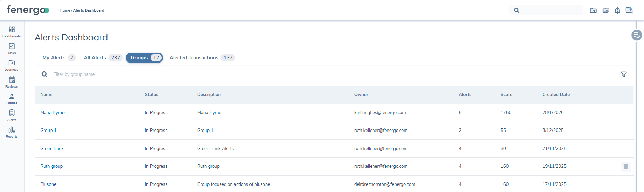Image resolution: width=644 pixels, height=192 pixels.
Task: Click description Group focused on actions of plusone
Action: (233, 184)
